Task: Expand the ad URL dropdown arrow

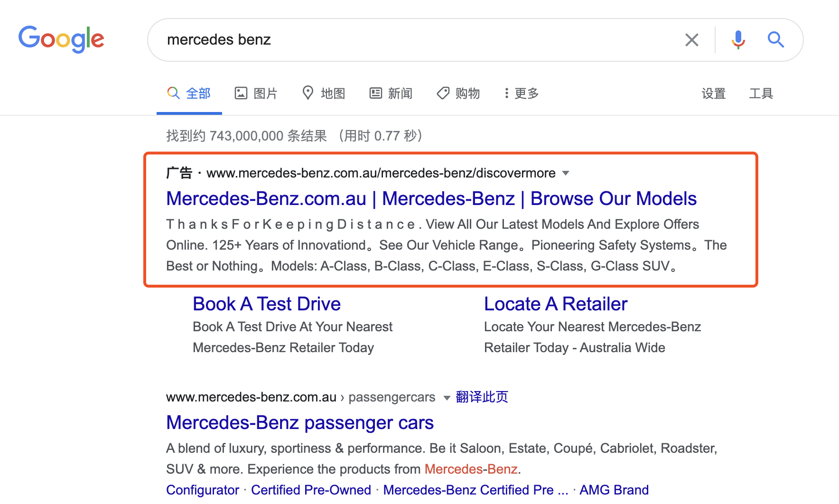Action: [x=566, y=173]
